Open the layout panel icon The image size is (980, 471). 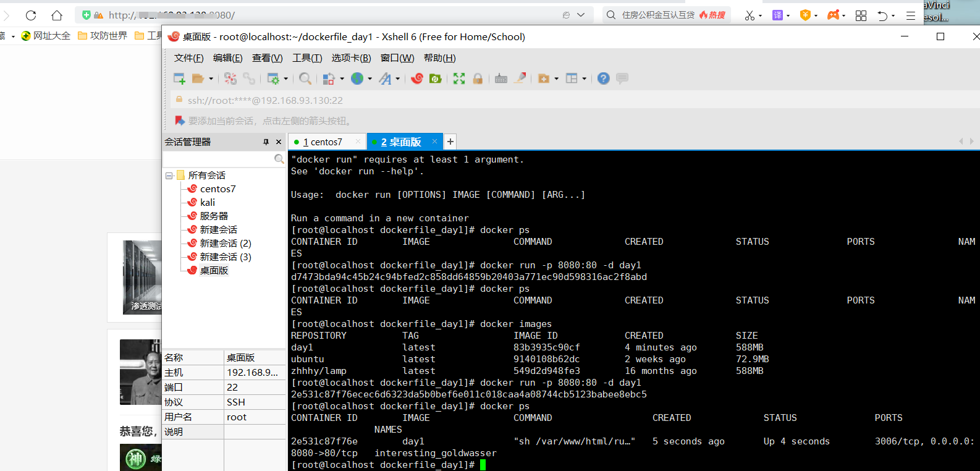pyautogui.click(x=572, y=78)
